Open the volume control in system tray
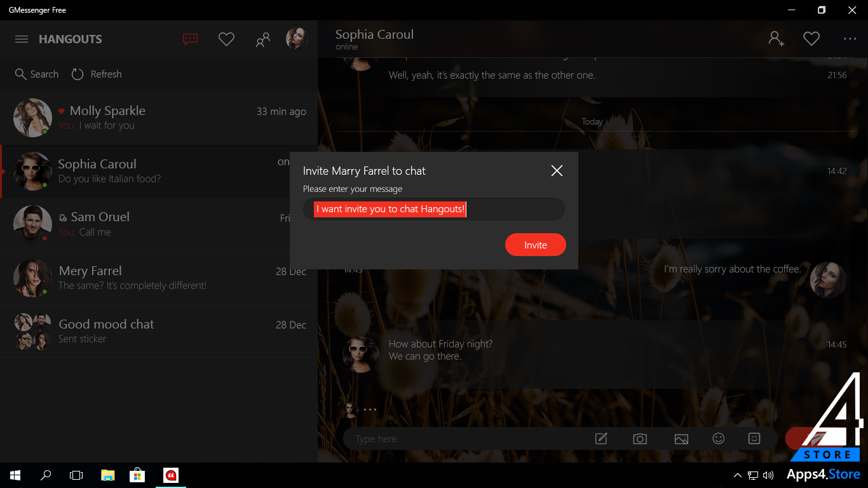This screenshot has height=488, width=868. pyautogui.click(x=768, y=475)
